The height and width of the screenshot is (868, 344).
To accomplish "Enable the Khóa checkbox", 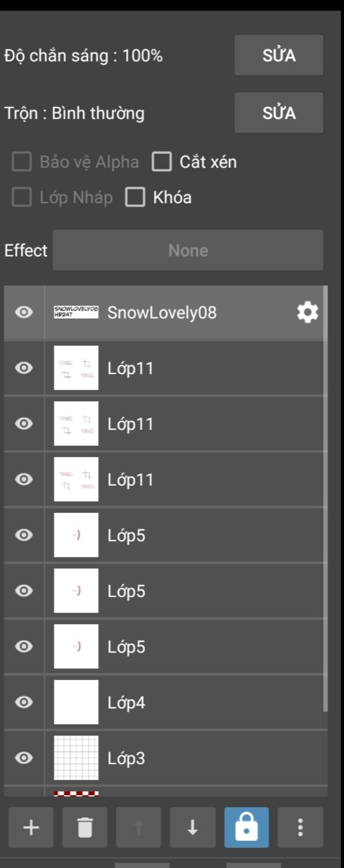I will [x=135, y=197].
